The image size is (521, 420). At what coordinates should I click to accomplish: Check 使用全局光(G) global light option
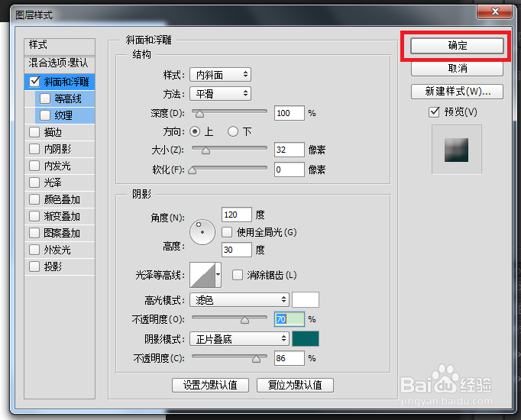227,232
